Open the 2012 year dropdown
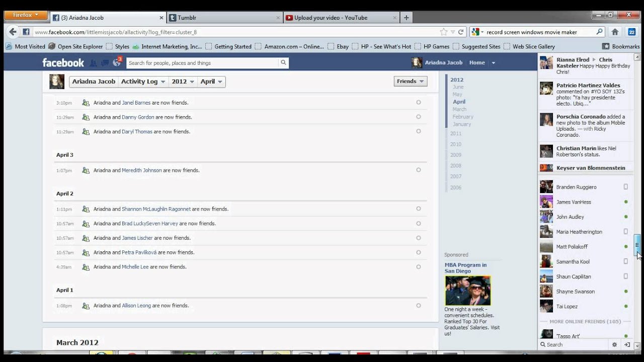This screenshot has width=644, height=362. coord(183,81)
